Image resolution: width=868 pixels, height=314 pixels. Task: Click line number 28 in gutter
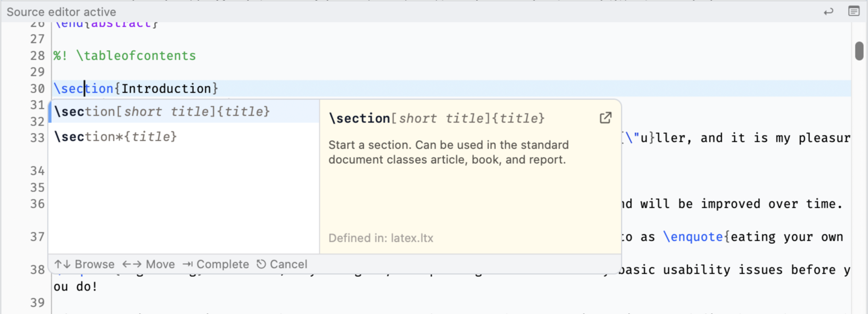37,55
